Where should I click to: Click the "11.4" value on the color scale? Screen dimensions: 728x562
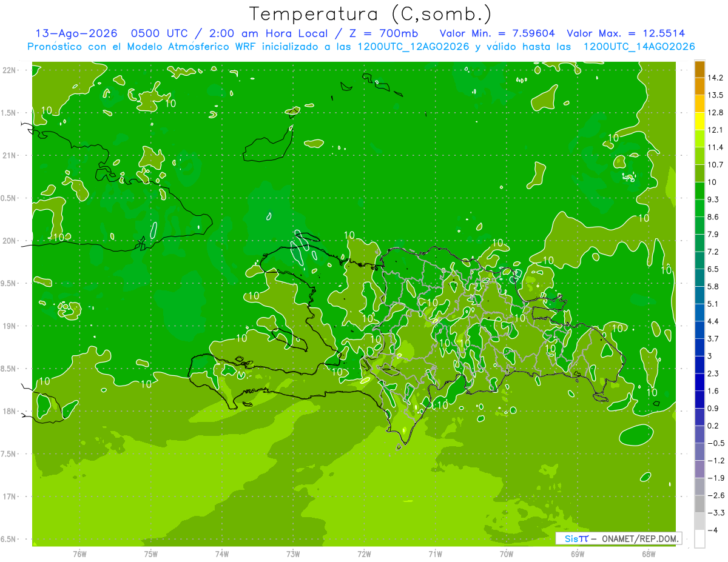point(715,147)
